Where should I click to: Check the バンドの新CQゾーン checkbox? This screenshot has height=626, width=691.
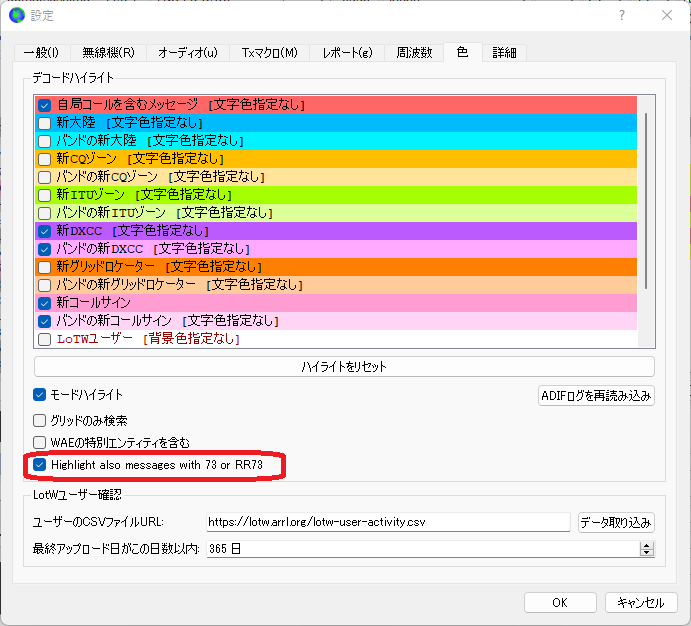[x=45, y=177]
